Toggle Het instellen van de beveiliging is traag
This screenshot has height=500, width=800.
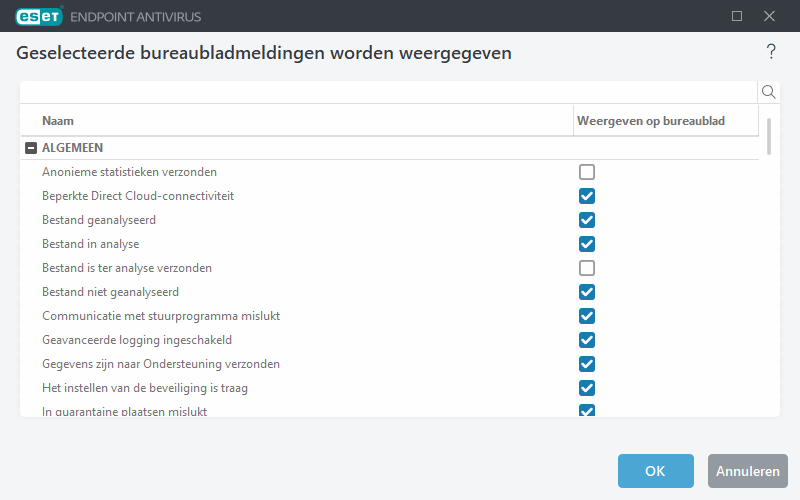pos(587,388)
